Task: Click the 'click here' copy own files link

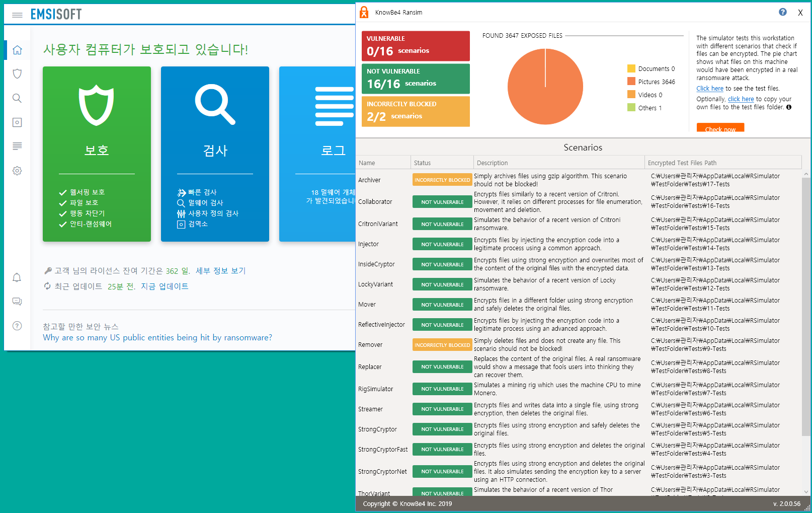Action: 741,99
